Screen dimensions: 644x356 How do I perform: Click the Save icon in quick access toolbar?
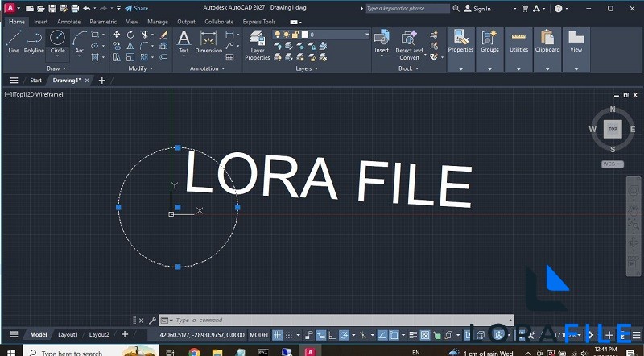pos(52,8)
